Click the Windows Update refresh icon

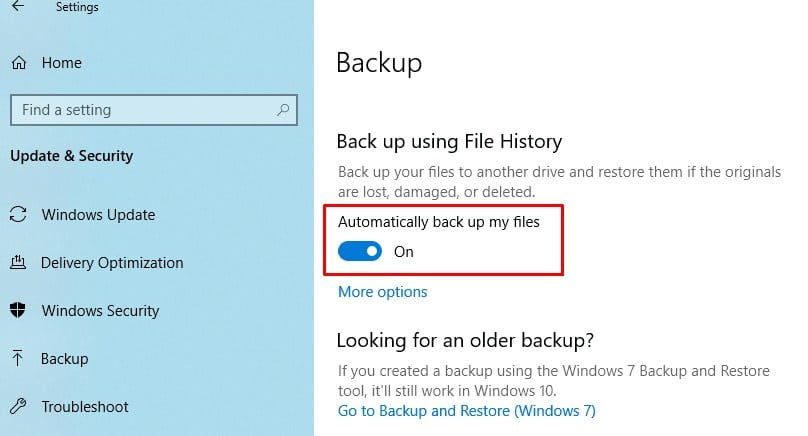tap(18, 214)
